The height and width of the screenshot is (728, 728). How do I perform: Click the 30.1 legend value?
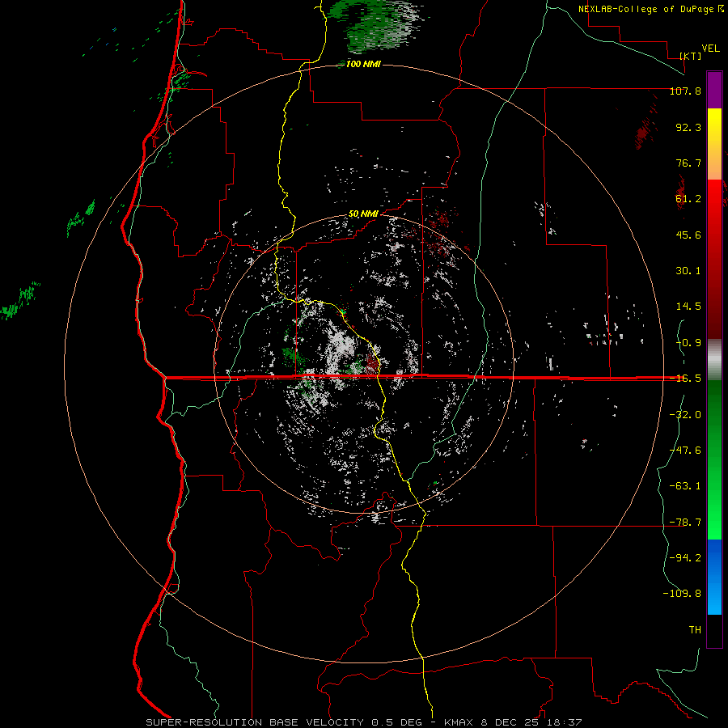tap(688, 271)
